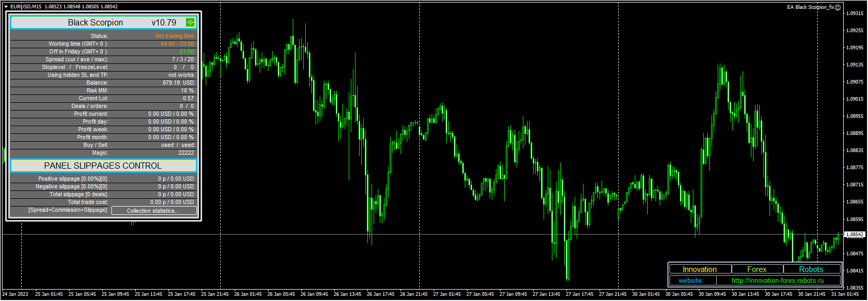Image resolution: width=868 pixels, height=301 pixels.
Task: Click the Not trading time status value
Action: pos(175,36)
